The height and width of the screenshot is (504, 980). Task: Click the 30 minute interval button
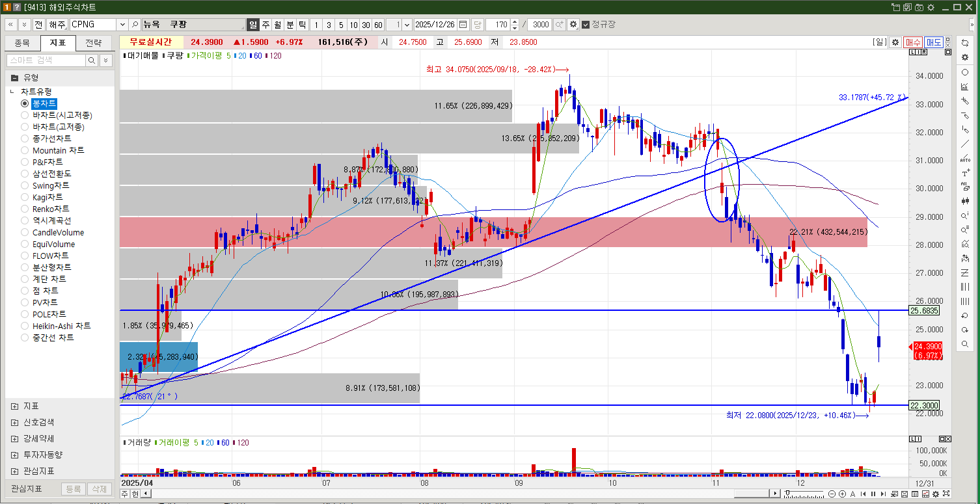[366, 24]
